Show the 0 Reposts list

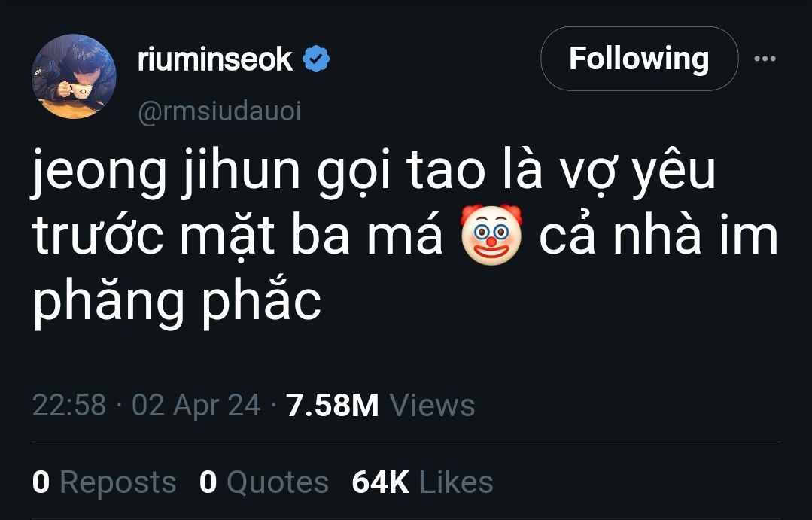pyautogui.click(x=104, y=482)
